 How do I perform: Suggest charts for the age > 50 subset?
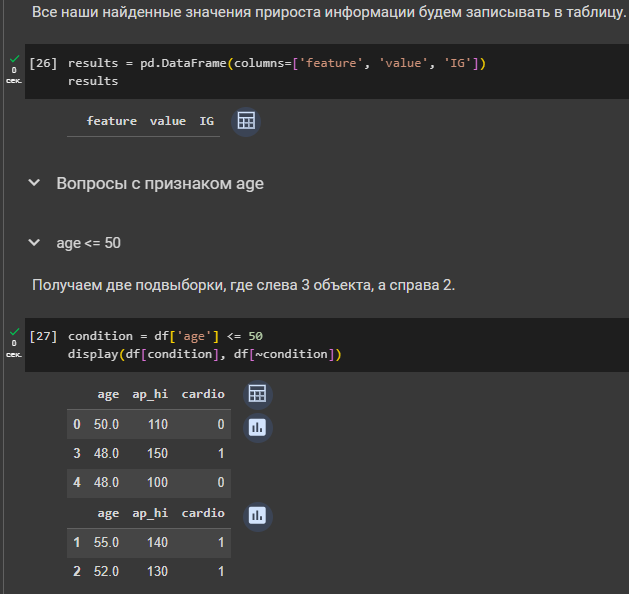258,516
